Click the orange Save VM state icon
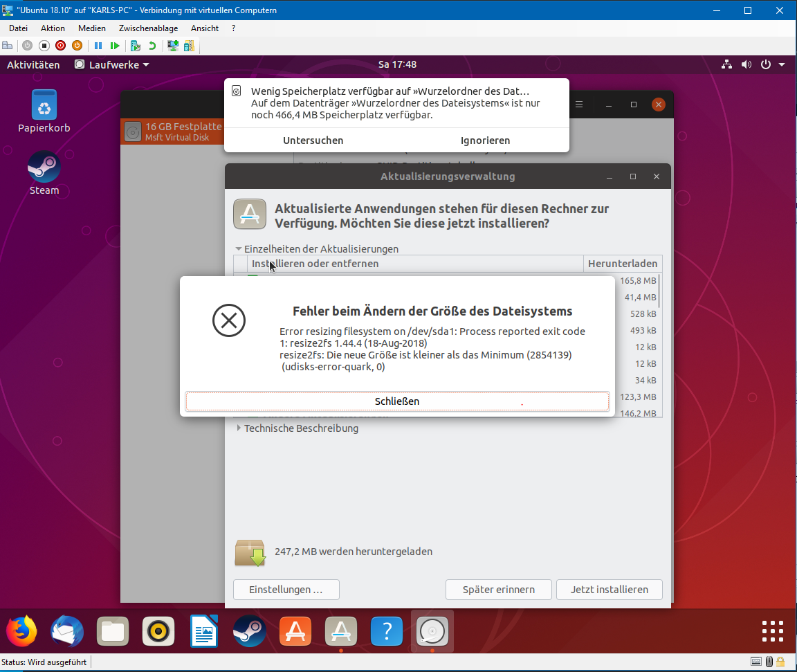797x672 pixels. 77,46
